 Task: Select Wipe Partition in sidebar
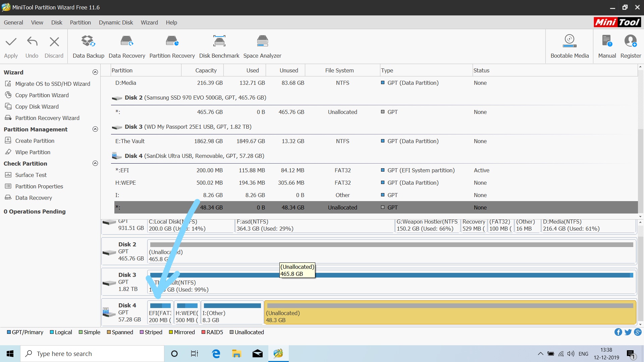pos(28,152)
